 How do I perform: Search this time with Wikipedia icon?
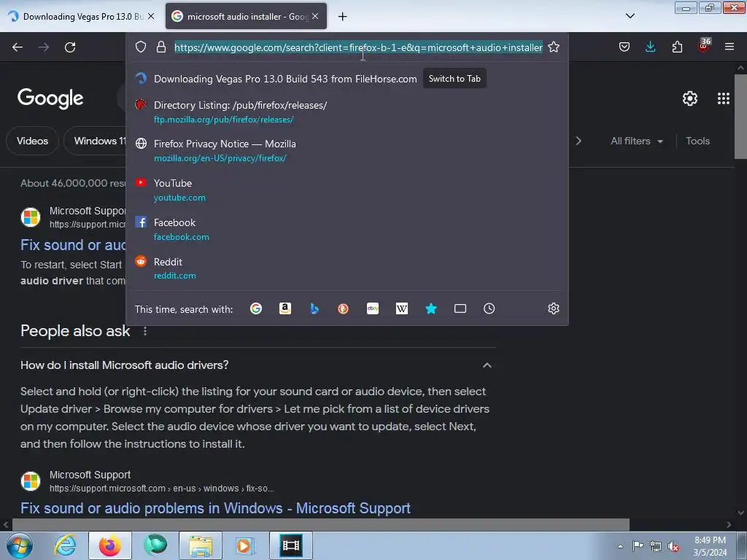pyautogui.click(x=402, y=308)
